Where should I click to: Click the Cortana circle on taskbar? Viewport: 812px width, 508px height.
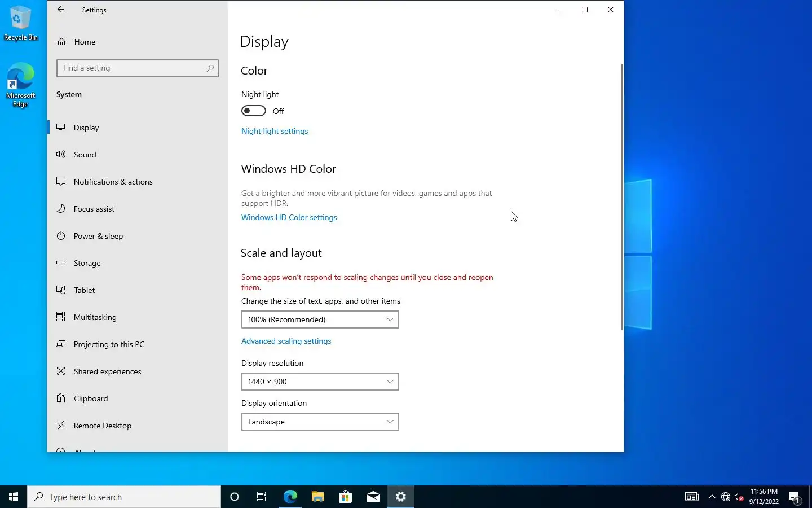[235, 497]
